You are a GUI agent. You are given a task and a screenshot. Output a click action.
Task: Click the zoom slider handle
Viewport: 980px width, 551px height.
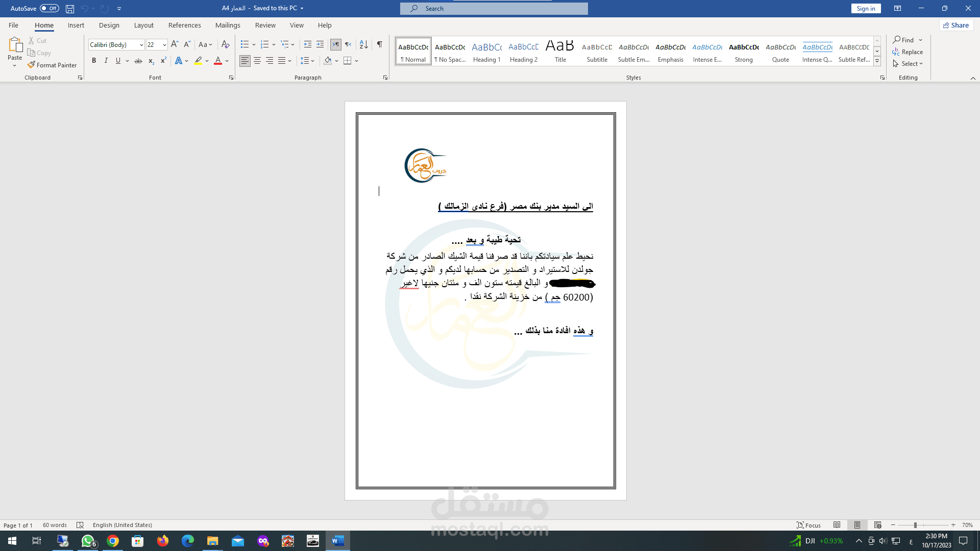click(x=915, y=525)
